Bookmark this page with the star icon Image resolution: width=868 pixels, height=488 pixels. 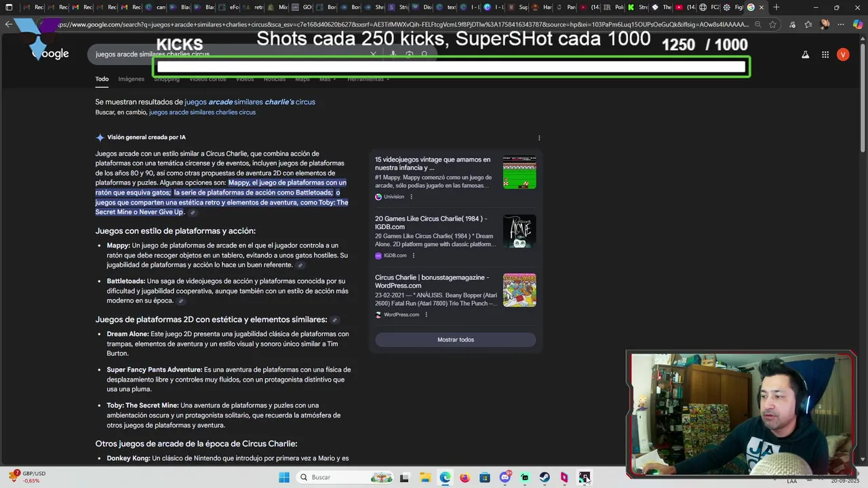click(772, 24)
